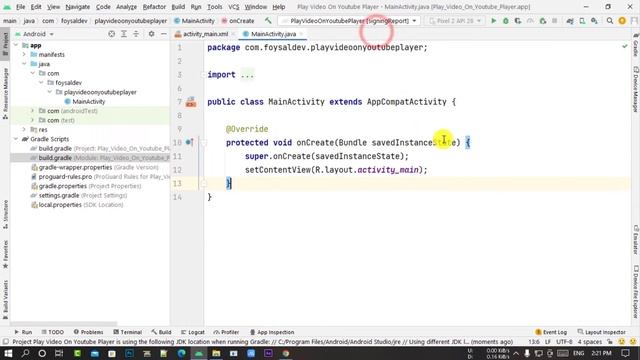Viewport: 640px width, 360px height.
Task: Open SDK Manager toolbar icon
Action: (x=594, y=20)
